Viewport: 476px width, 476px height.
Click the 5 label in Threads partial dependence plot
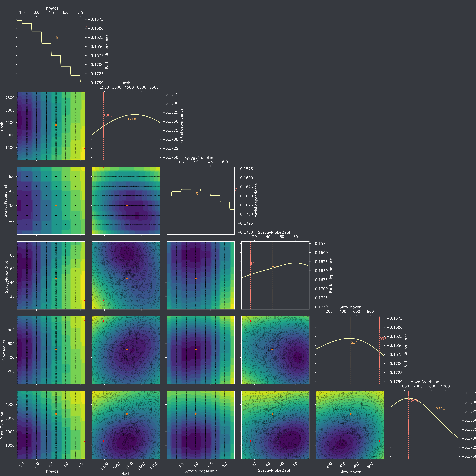[57, 38]
